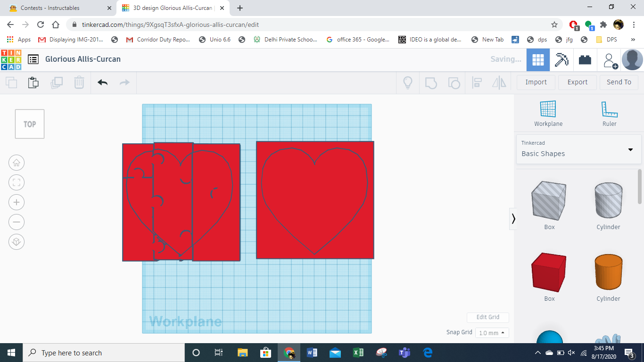Expand the bookmarks overflow chevron
Viewport: 644px width, 362px height.
click(x=633, y=40)
